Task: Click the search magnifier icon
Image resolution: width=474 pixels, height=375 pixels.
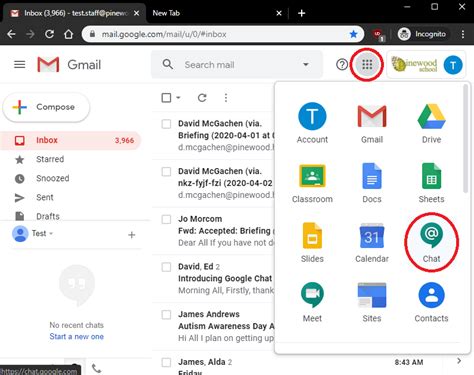Action: 168,64
